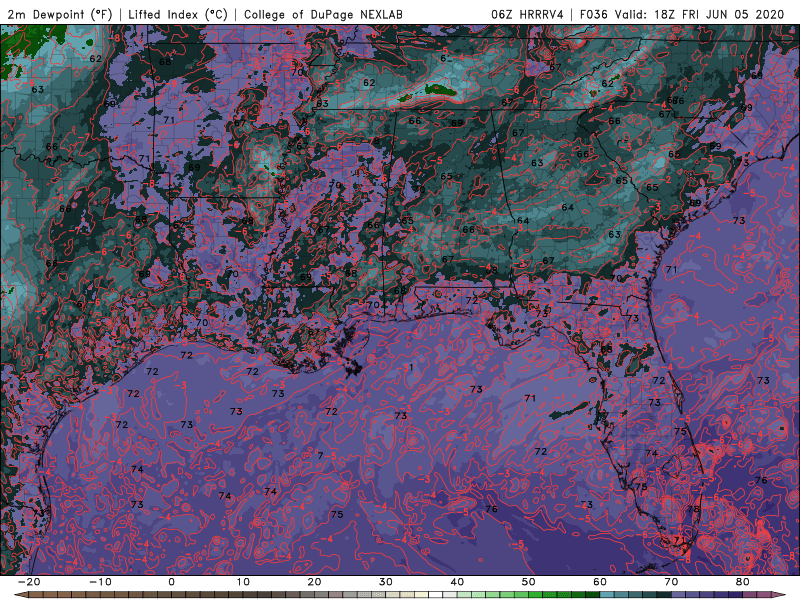The image size is (800, 600).
Task: Click the "20" color scale label
Action: tap(314, 582)
